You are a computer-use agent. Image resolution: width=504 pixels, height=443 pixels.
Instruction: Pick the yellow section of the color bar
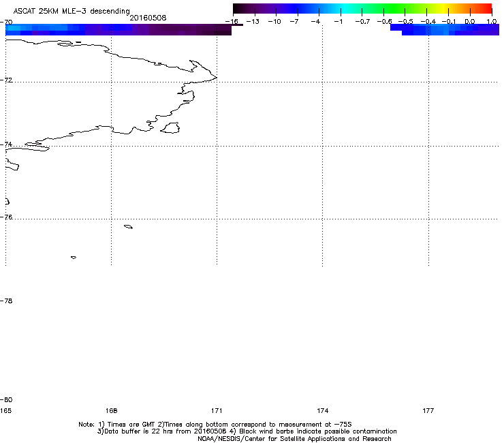point(443,8)
